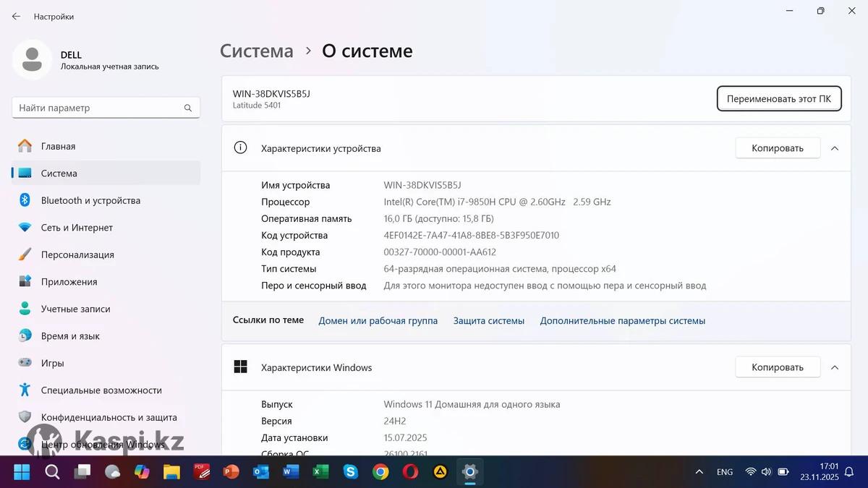Click the Найти параметр search field
Image resolution: width=868 pixels, height=488 pixels.
tap(98, 108)
